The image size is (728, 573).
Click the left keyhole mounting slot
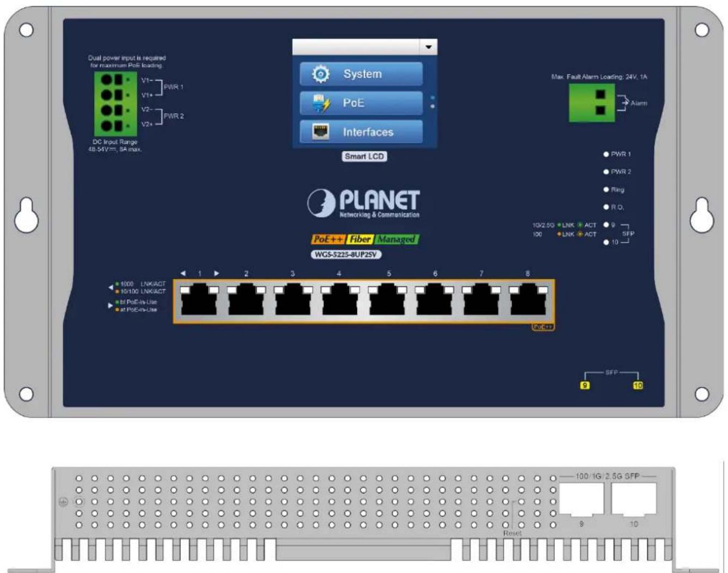pos(26,215)
